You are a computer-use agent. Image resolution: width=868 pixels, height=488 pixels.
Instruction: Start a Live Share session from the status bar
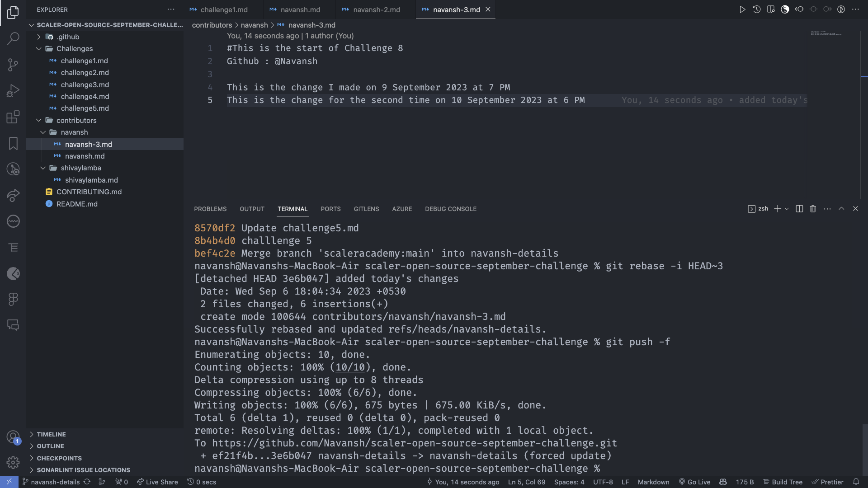click(157, 482)
